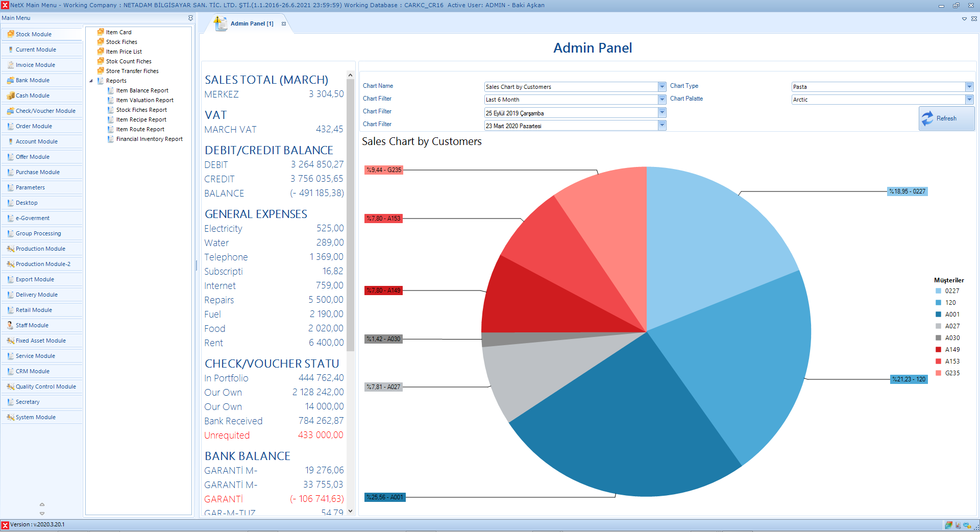Open the Invoice Module
The width and height of the screenshot is (980, 532).
(35, 65)
